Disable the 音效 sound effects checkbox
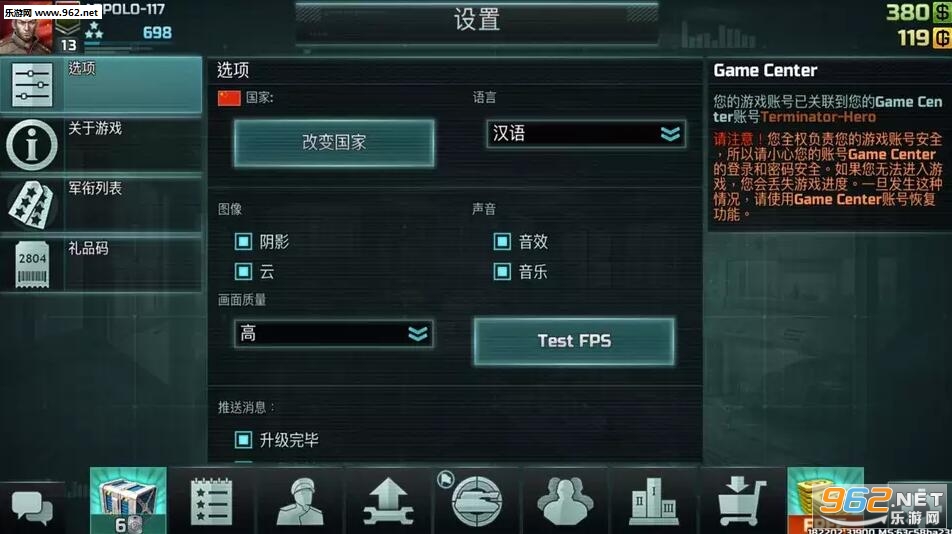The width and height of the screenshot is (952, 534). click(502, 242)
